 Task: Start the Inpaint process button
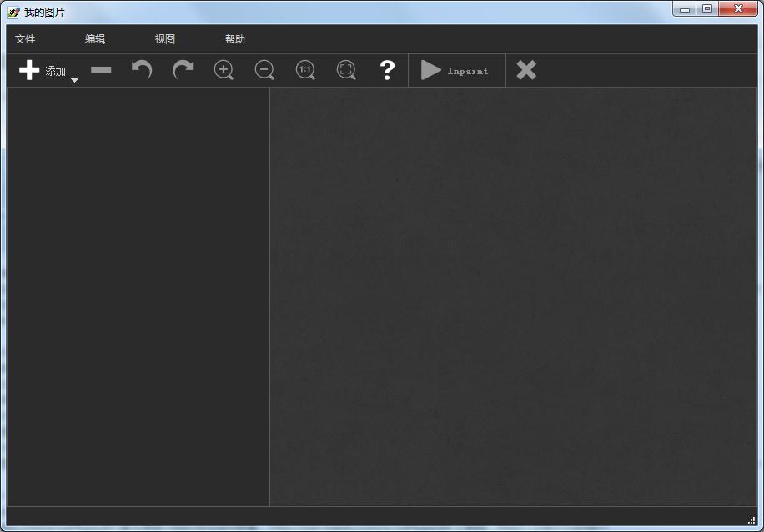[455, 70]
